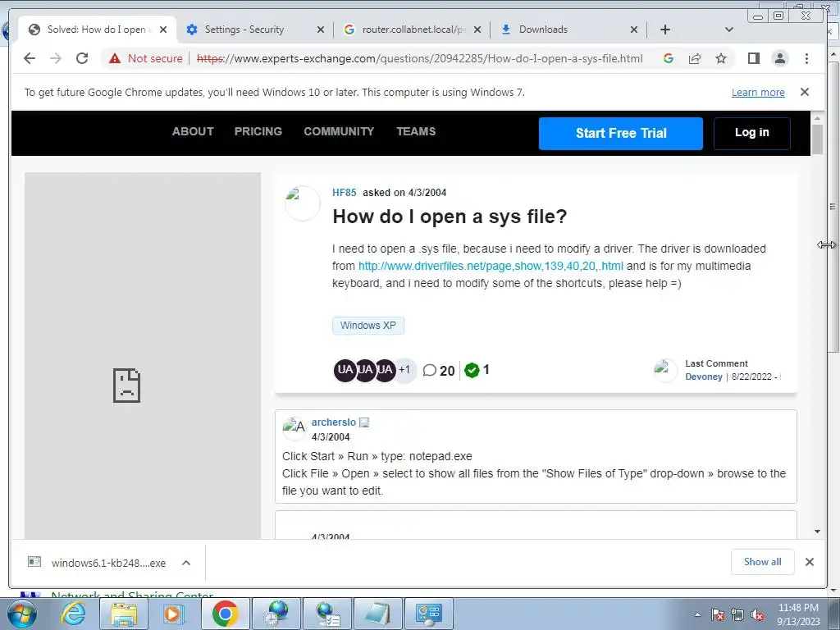Viewport: 840px width, 630px height.
Task: Launch Internet Explorer from taskbar
Action: click(x=73, y=614)
